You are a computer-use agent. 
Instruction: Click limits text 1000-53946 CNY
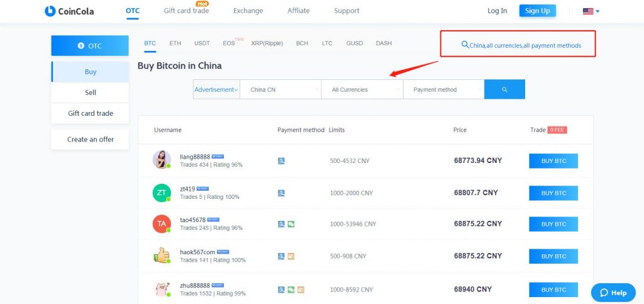click(x=353, y=224)
